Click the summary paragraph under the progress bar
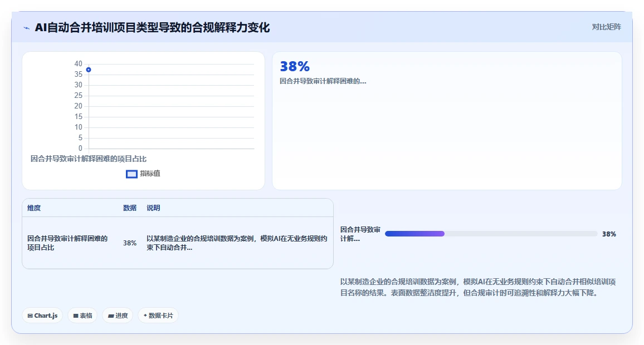644x345 pixels. 478,287
